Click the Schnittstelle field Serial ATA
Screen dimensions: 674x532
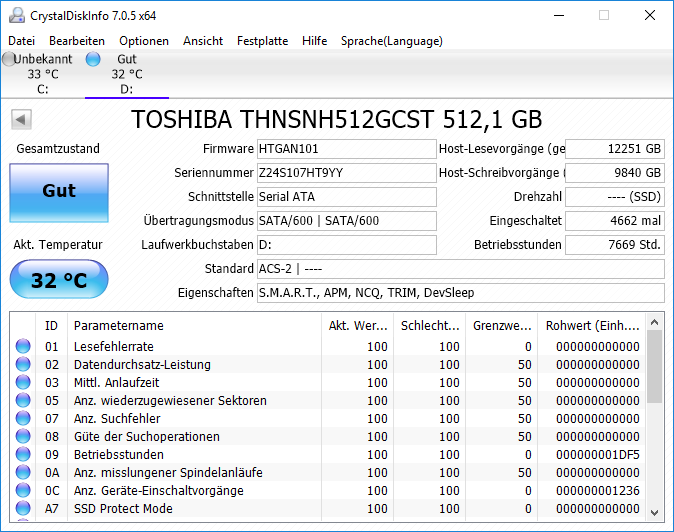tap(346, 197)
